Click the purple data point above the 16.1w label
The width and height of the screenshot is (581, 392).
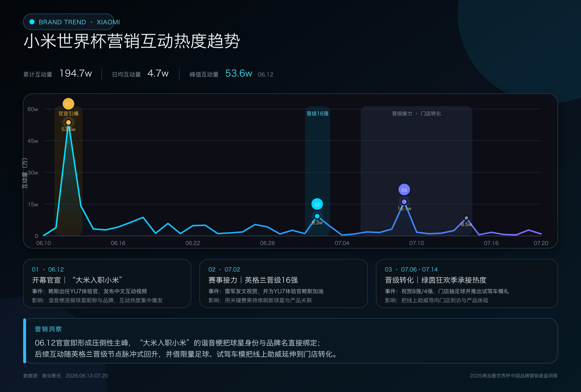404,202
